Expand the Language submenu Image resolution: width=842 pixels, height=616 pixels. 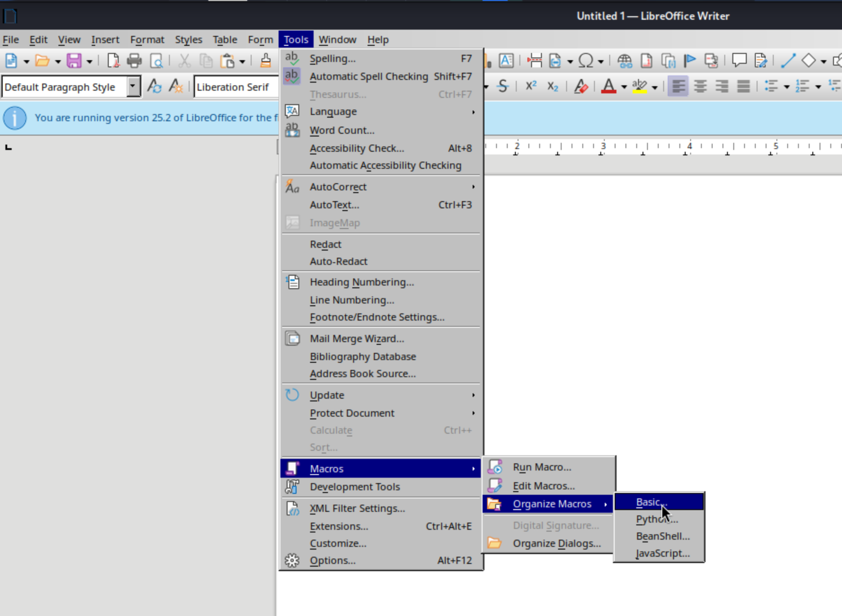click(x=381, y=111)
